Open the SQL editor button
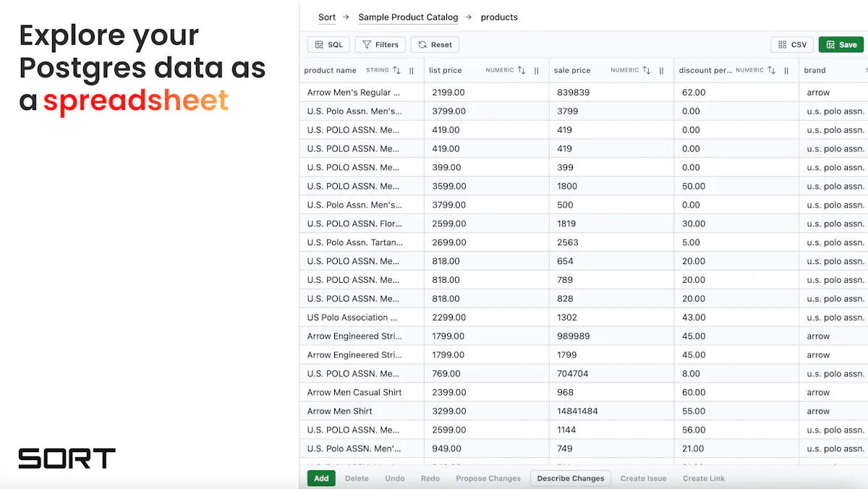Screen dimensions: 868x489 [x=329, y=45]
